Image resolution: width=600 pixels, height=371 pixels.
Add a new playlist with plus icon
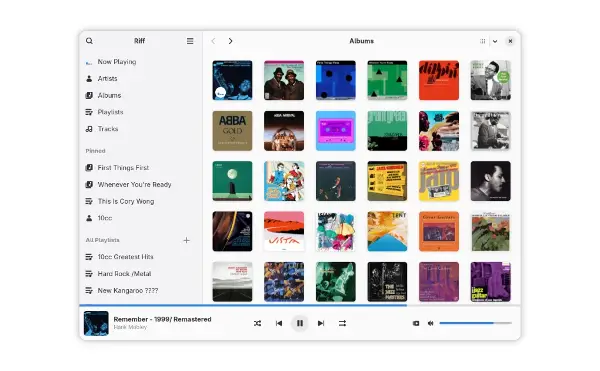point(186,240)
